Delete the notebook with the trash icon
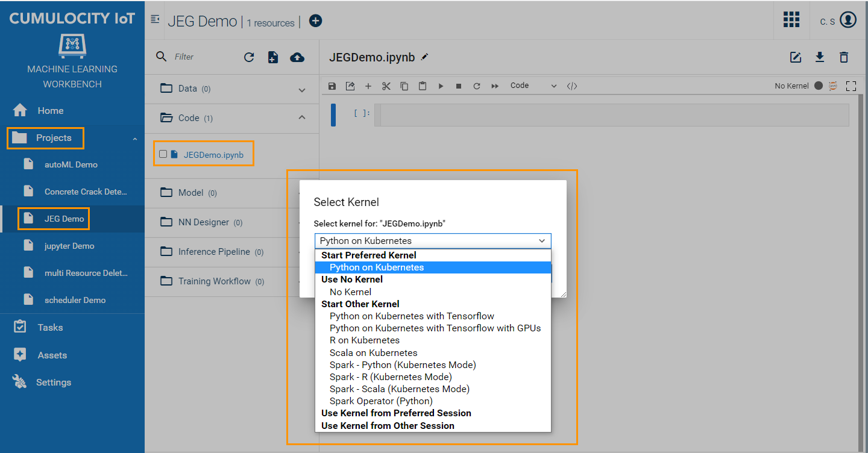This screenshot has width=868, height=453. click(844, 57)
